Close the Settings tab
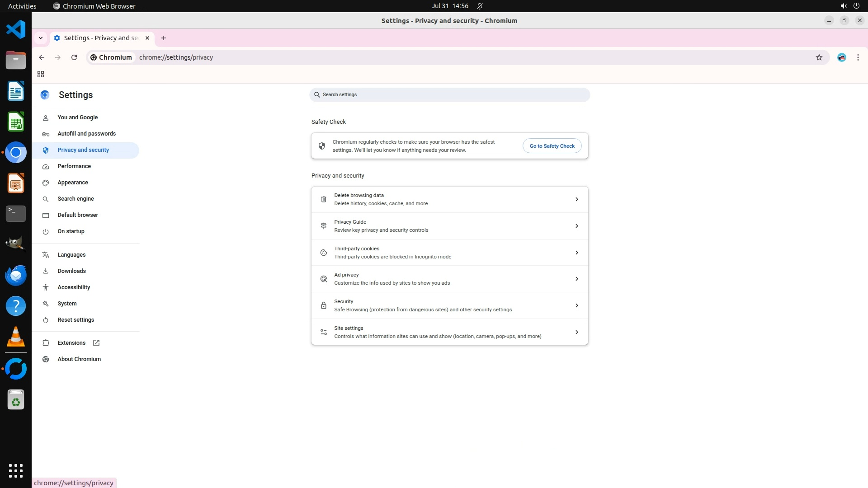868x488 pixels. 147,38
